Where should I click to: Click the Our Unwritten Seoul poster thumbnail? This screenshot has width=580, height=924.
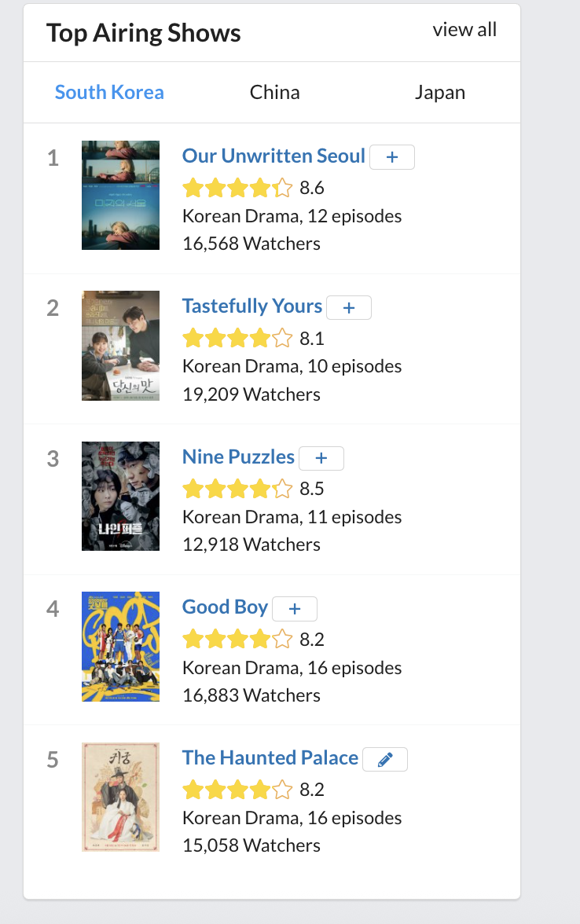120,195
